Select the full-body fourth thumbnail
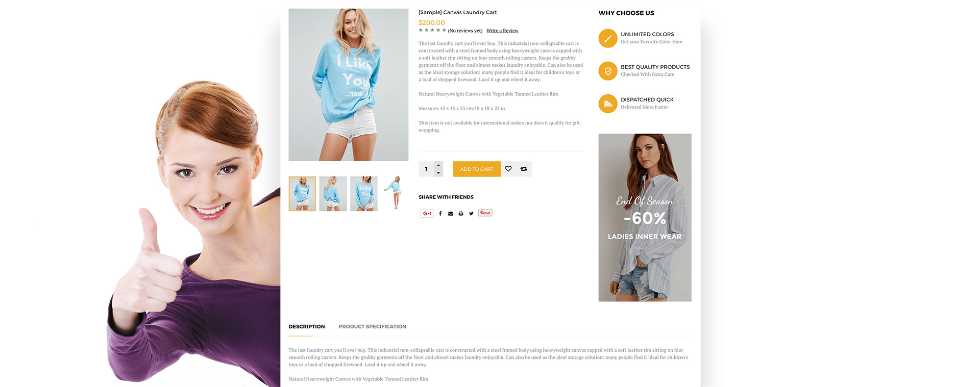Viewport: 980px width, 387px height. pyautogui.click(x=395, y=194)
